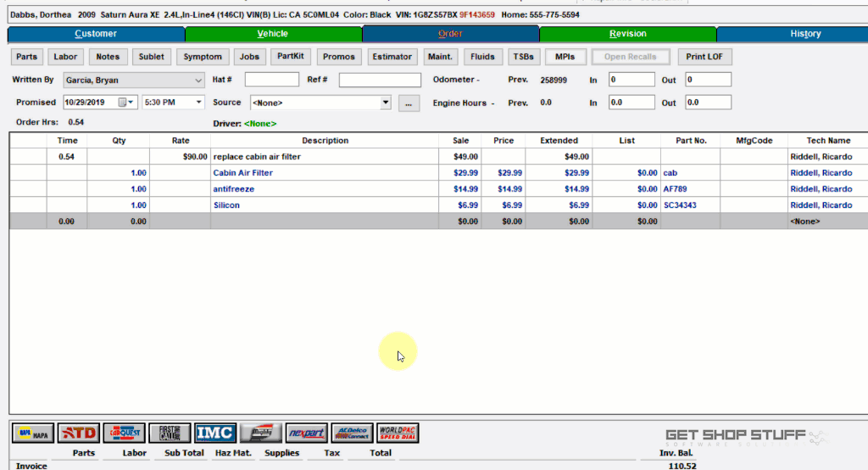Image resolution: width=868 pixels, height=470 pixels.
Task: Open the ACDelco Connect icon
Action: coord(352,434)
